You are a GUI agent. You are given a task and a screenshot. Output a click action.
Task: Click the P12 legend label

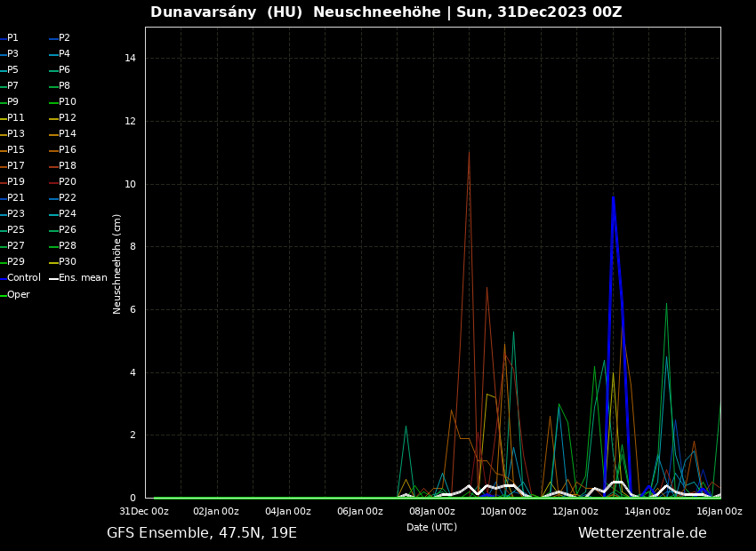(x=68, y=118)
